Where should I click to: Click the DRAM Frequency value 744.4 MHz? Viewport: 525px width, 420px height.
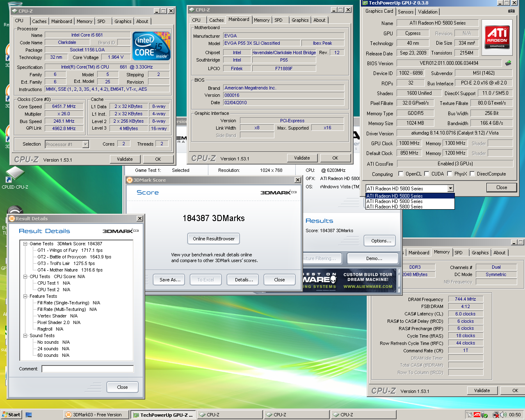(466, 299)
